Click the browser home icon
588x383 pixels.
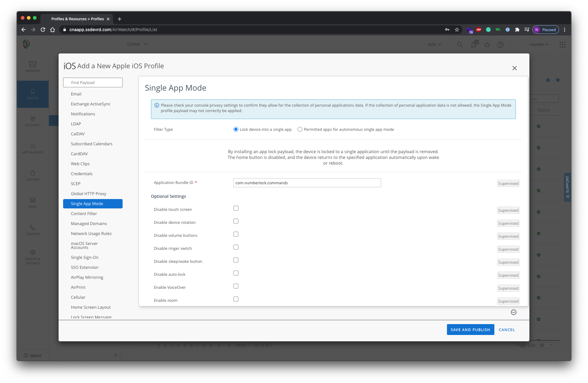tap(53, 30)
